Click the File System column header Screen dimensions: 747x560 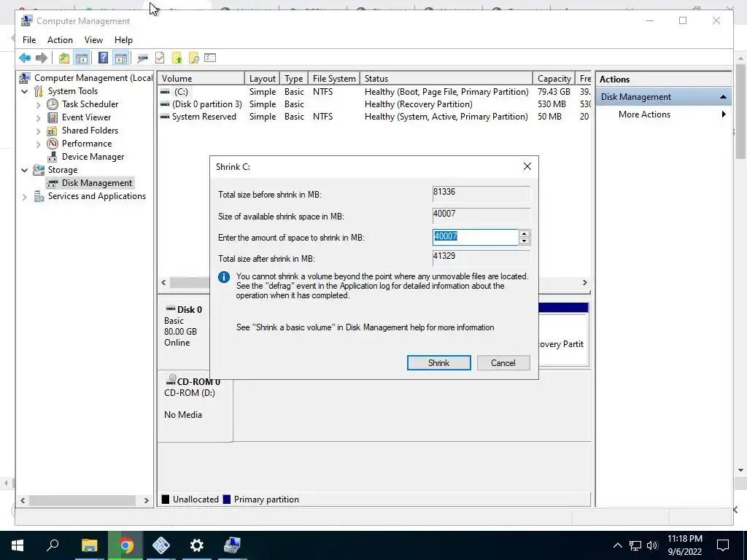click(x=334, y=79)
